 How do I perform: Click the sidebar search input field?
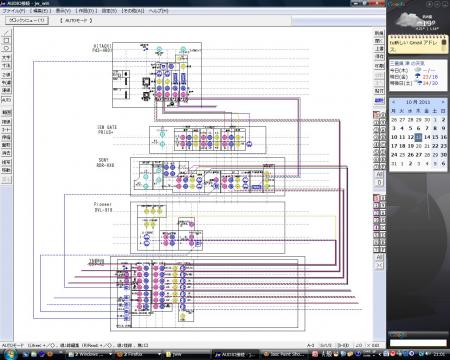[418, 342]
